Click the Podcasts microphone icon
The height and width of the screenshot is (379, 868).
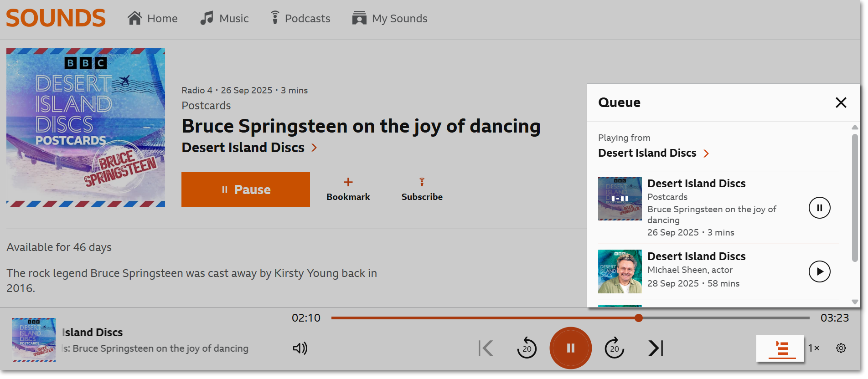[x=275, y=18]
